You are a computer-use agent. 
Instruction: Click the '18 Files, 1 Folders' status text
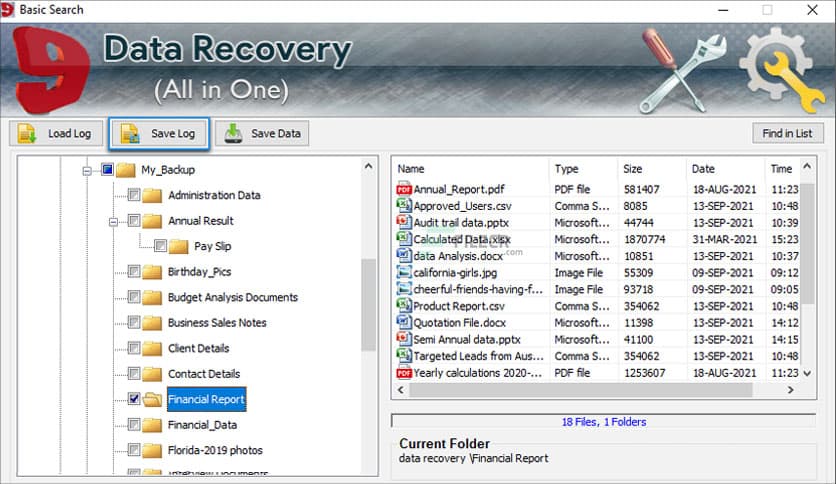[604, 422]
